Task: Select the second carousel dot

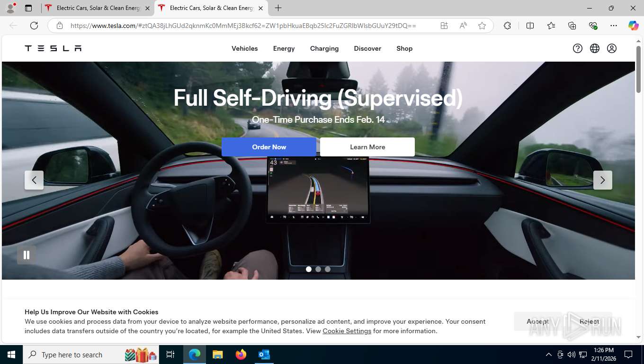Action: 318,269
